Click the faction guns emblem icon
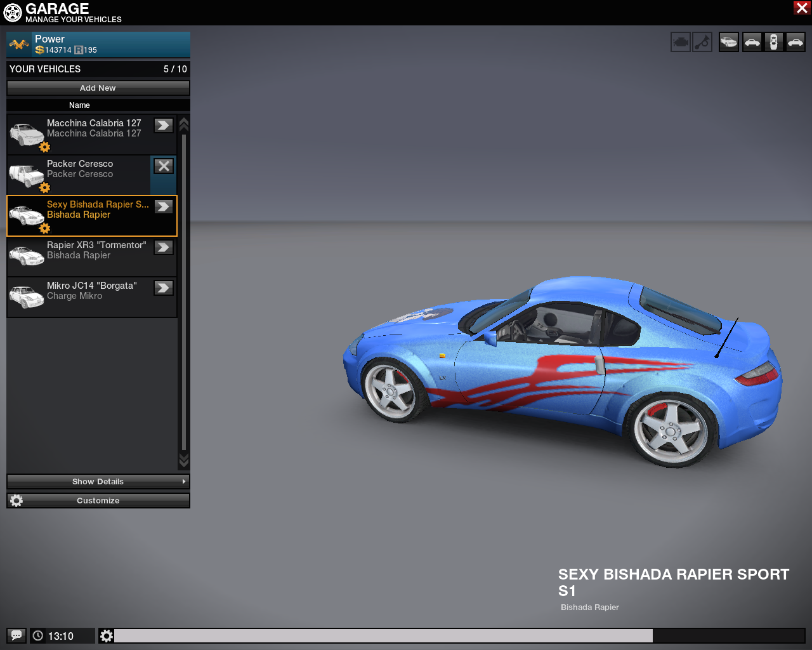Viewport: 812px width, 650px height. 19,44
